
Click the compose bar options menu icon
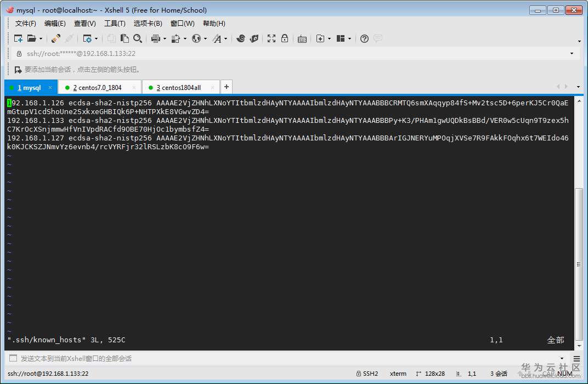[576, 359]
